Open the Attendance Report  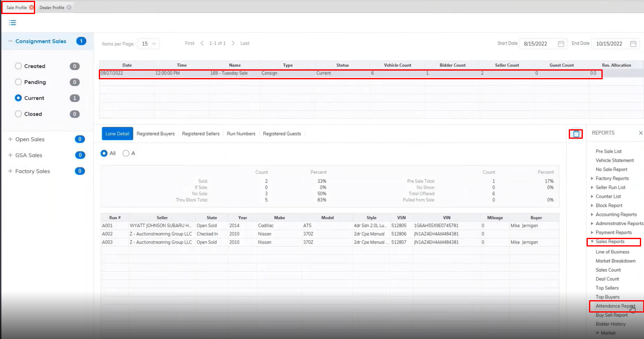pyautogui.click(x=615, y=306)
